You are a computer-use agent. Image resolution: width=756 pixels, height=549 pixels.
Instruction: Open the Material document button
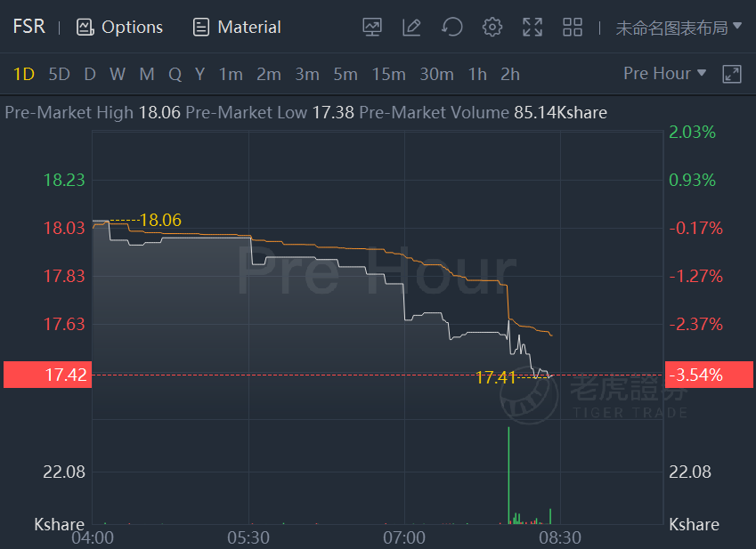coord(236,27)
